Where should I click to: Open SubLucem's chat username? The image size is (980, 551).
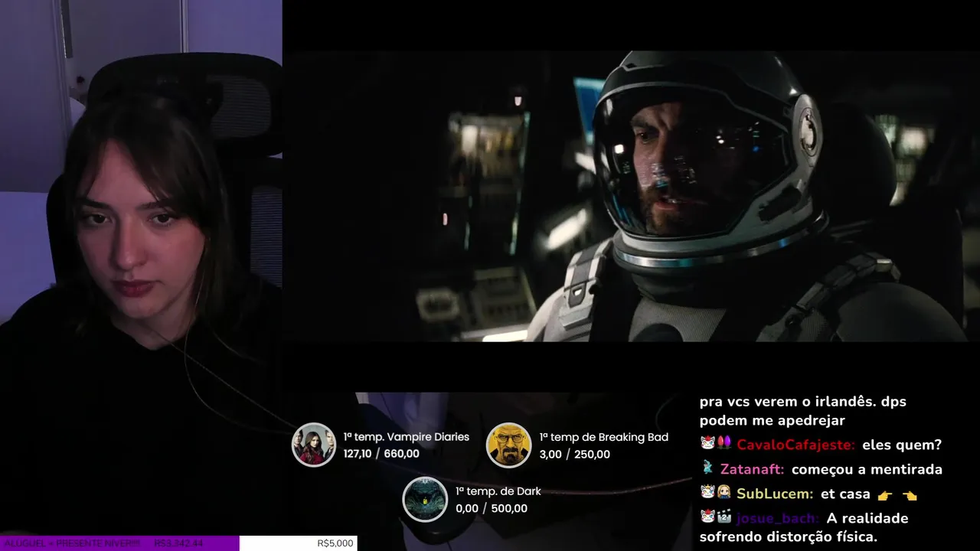(x=775, y=494)
